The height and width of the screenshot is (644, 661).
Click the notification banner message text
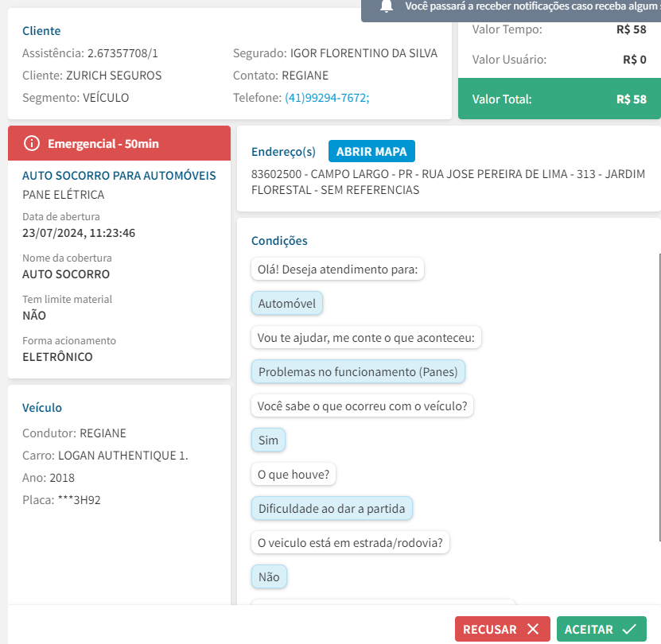point(533,6)
